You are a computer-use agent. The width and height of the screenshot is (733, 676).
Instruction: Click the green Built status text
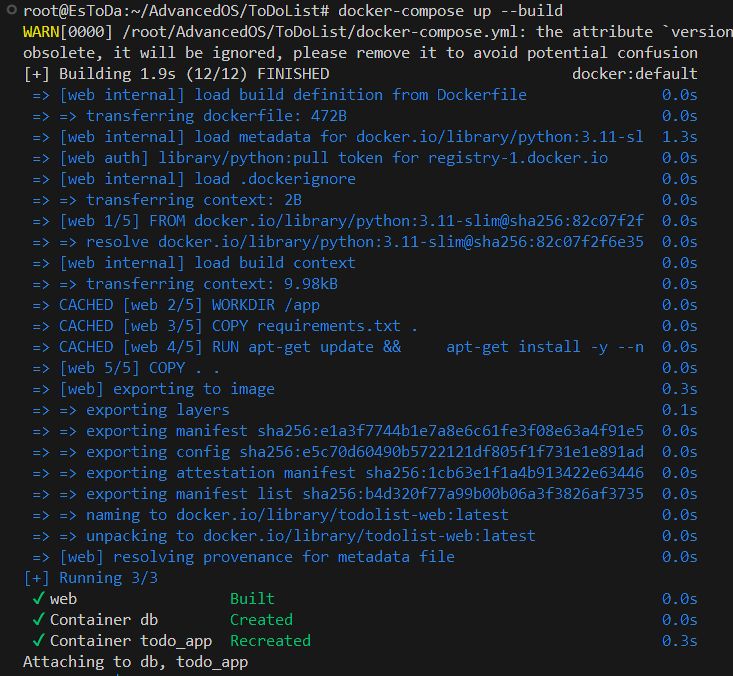pos(252,598)
